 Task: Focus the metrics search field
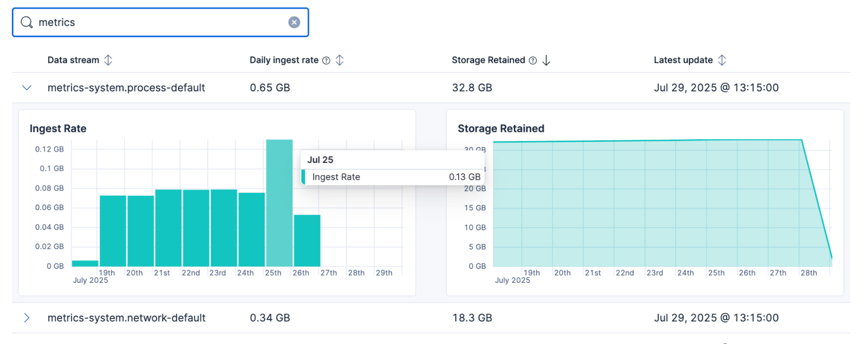click(161, 22)
